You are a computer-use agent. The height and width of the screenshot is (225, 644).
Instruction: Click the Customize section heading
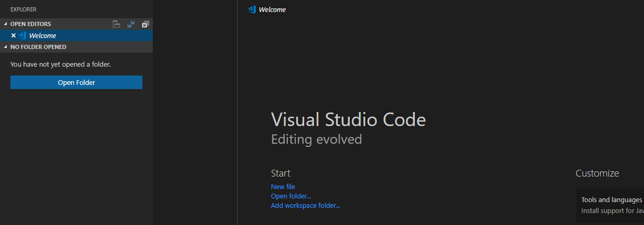[597, 173]
